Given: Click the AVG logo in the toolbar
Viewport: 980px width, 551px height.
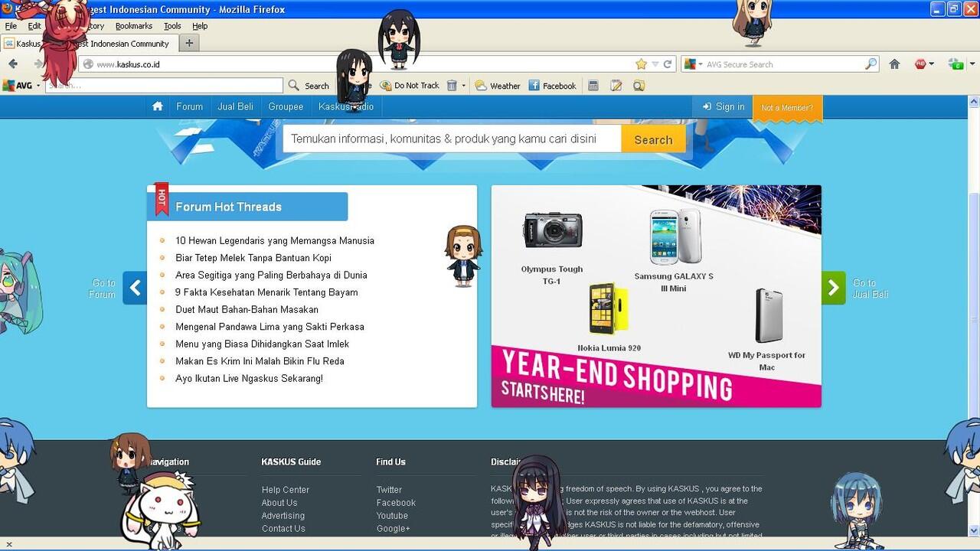Looking at the screenshot, I should pyautogui.click(x=18, y=86).
